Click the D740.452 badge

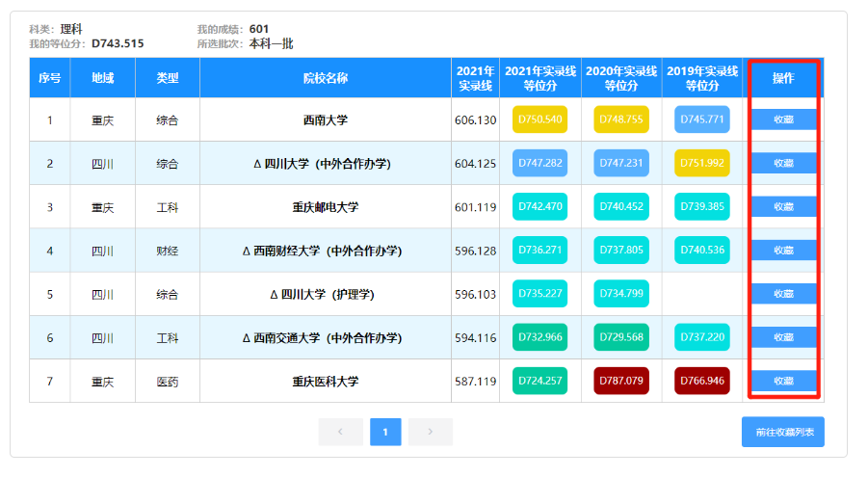coord(621,206)
